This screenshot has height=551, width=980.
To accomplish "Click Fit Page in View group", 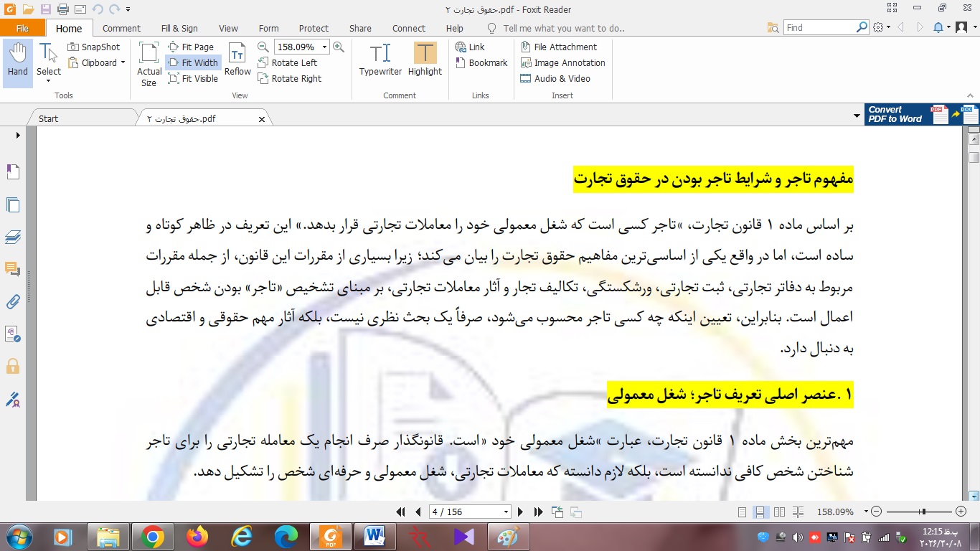I will pos(191,47).
